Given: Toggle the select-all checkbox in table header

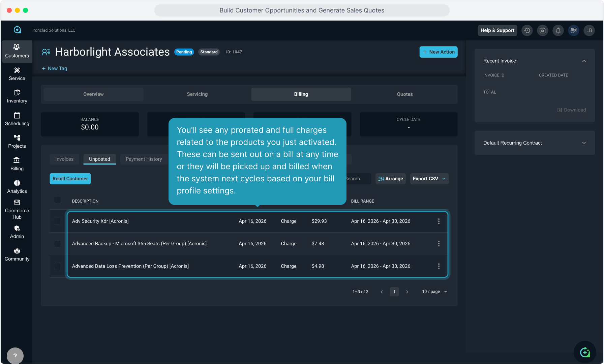Looking at the screenshot, I should [x=58, y=200].
